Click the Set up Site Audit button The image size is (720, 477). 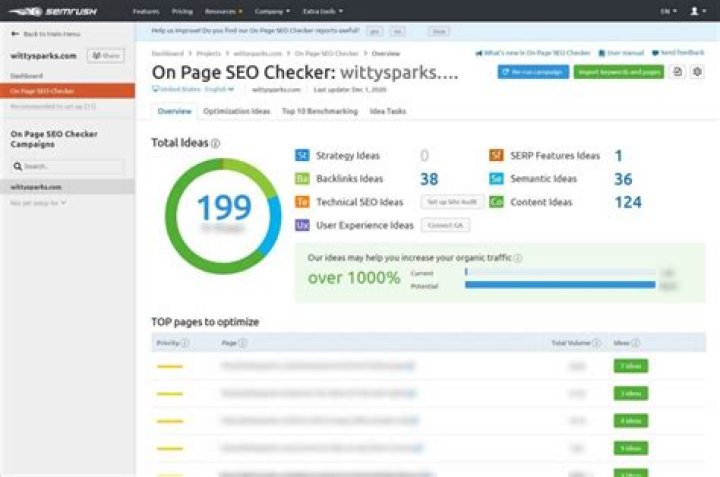(452, 202)
